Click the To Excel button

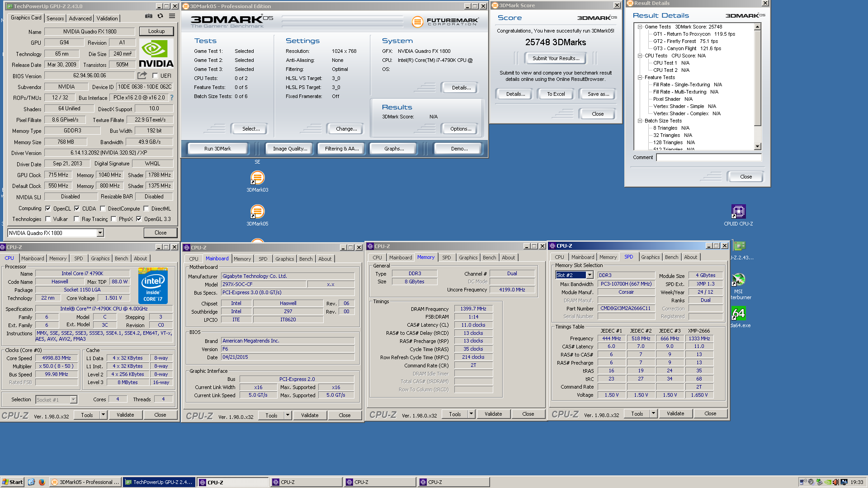pyautogui.click(x=556, y=94)
